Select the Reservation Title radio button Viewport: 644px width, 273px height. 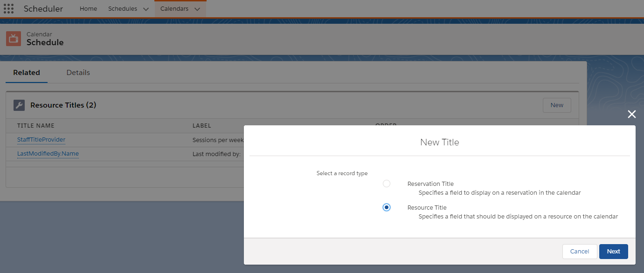386,184
